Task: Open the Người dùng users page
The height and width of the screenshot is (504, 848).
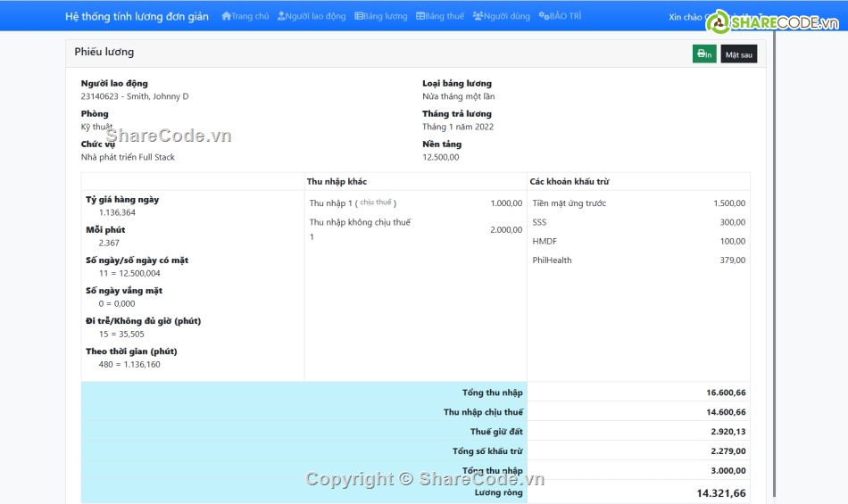Action: click(501, 16)
